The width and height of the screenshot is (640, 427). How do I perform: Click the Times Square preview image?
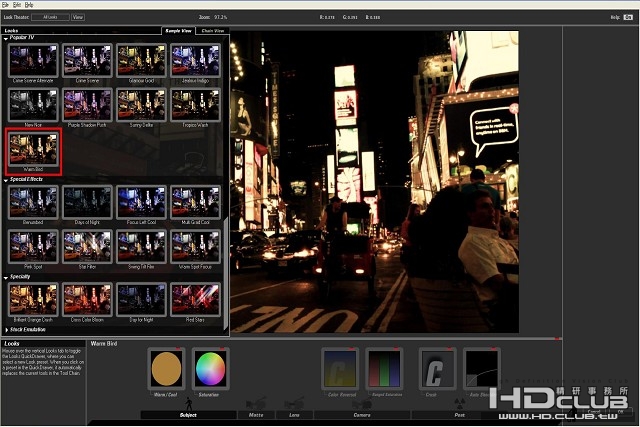point(374,182)
